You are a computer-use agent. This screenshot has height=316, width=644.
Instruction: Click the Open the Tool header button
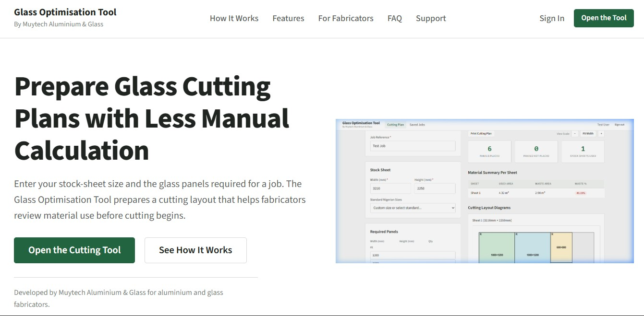point(604,18)
